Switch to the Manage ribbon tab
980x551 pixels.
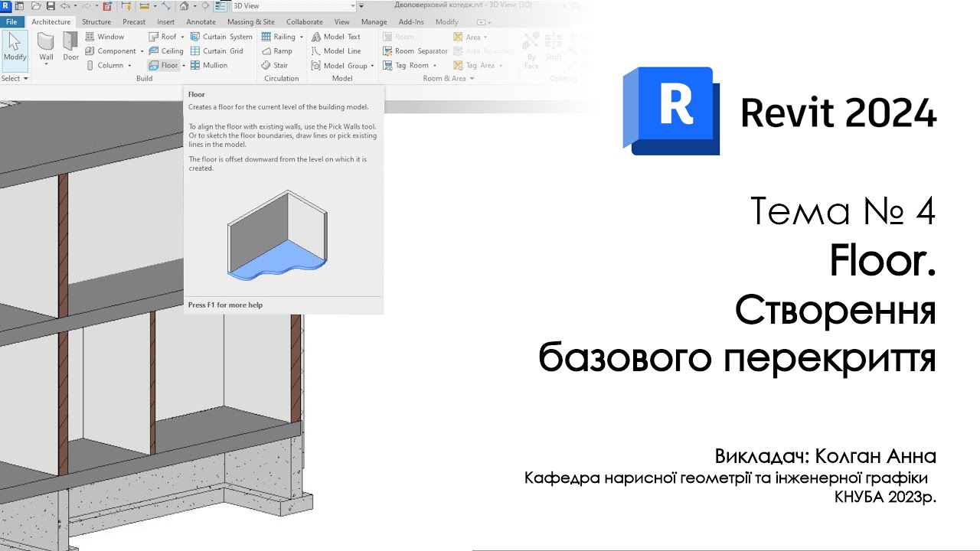coord(374,22)
